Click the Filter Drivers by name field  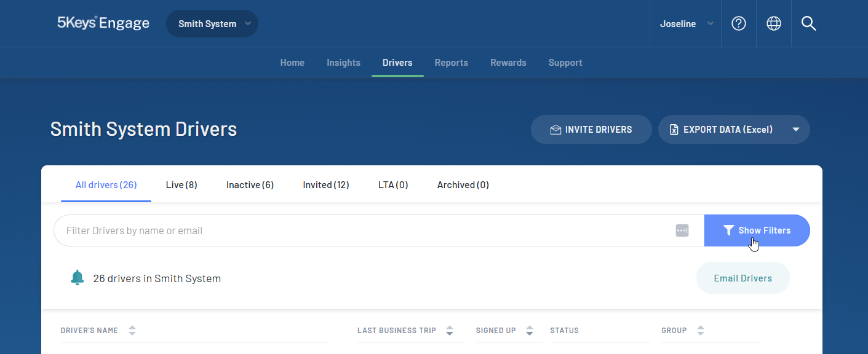[363, 230]
